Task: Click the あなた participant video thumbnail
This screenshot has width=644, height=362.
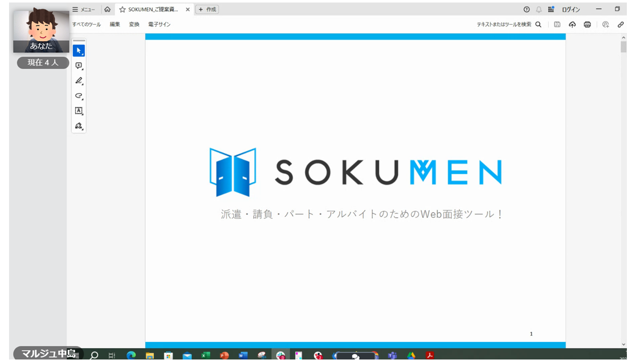Action: click(41, 31)
